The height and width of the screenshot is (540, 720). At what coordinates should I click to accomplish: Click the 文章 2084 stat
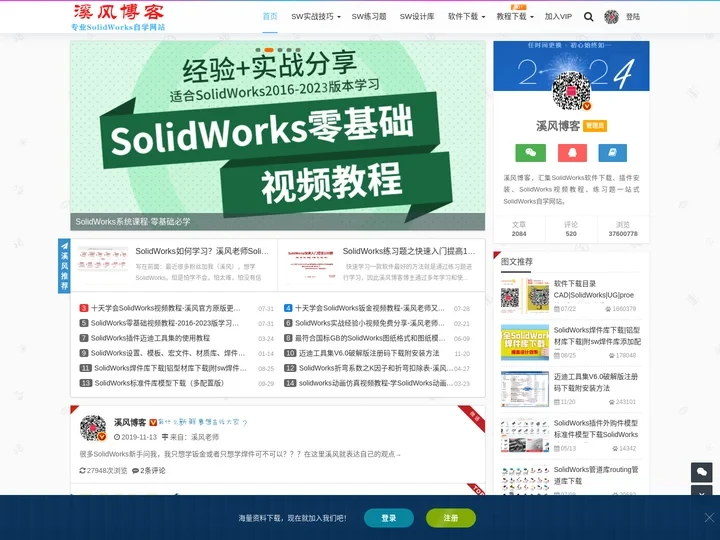pyautogui.click(x=519, y=229)
